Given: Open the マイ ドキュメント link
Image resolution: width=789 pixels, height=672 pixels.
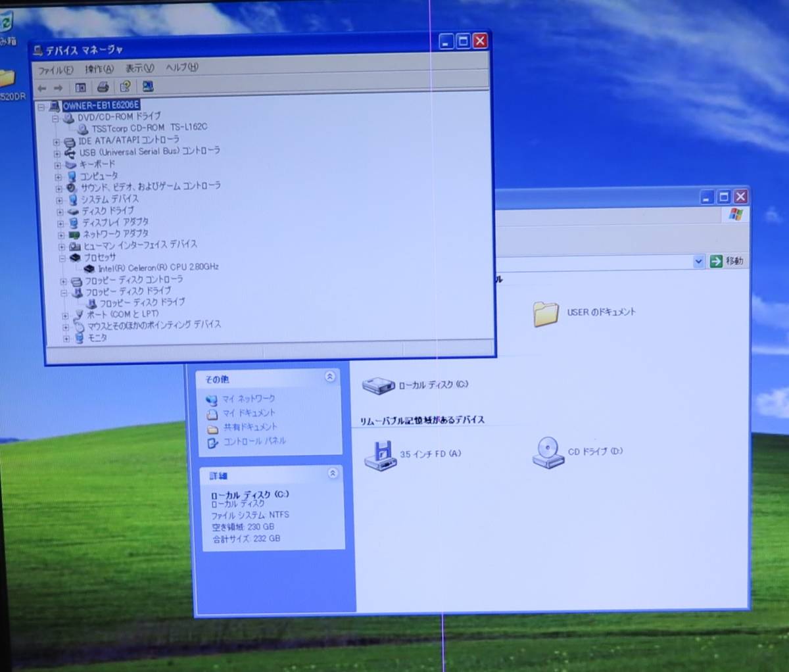Looking at the screenshot, I should [x=249, y=414].
